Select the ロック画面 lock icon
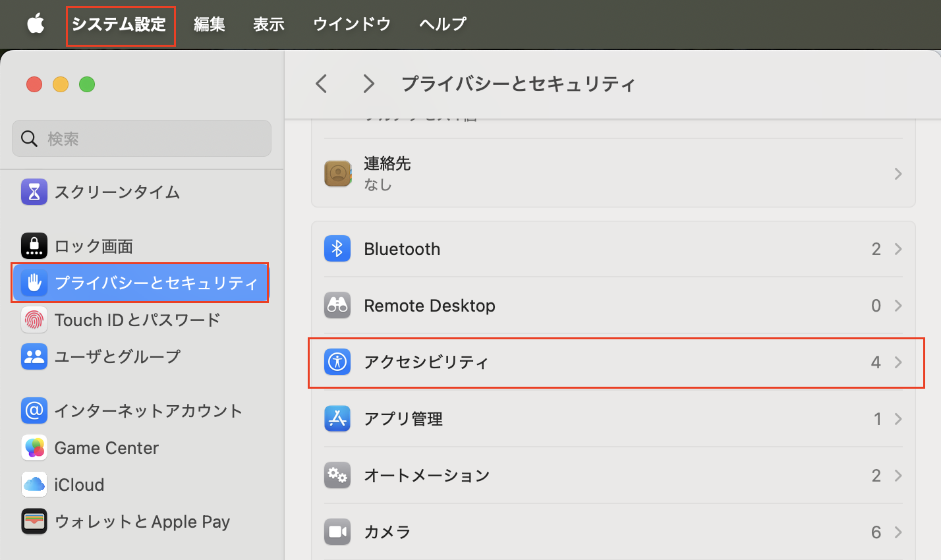The image size is (941, 560). (x=34, y=246)
